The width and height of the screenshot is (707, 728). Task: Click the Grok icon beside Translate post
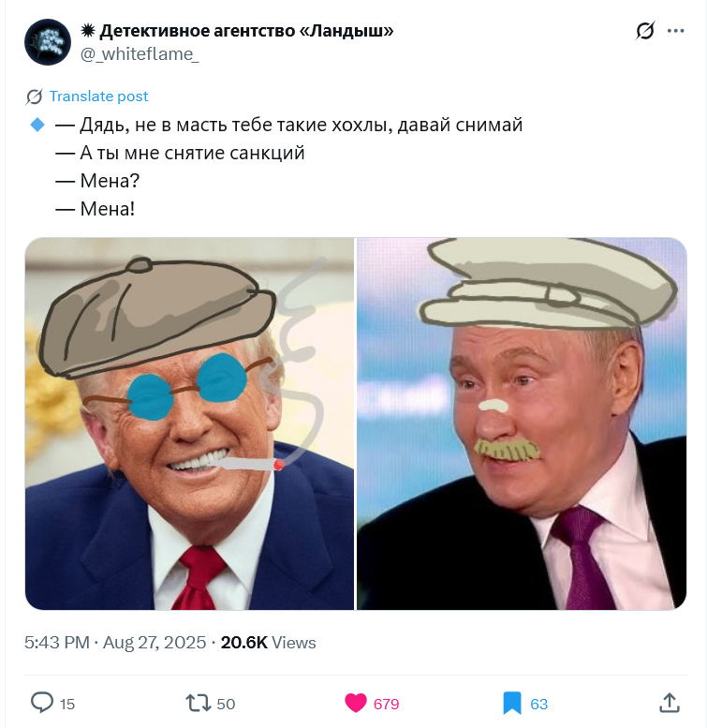point(35,97)
